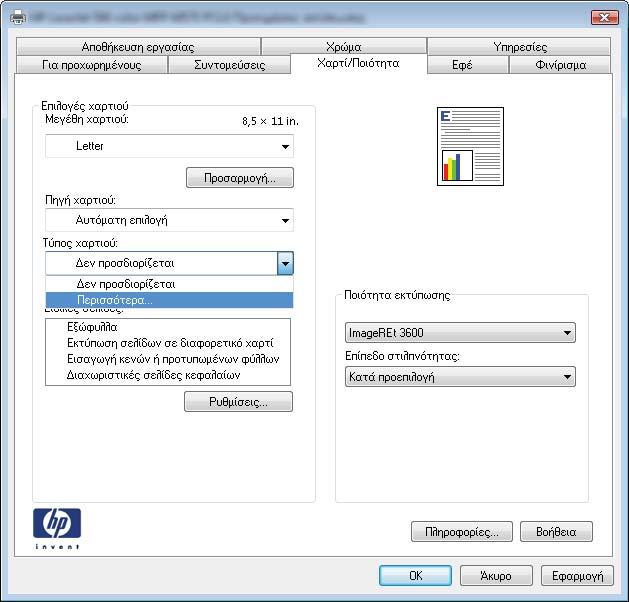This screenshot has height=602, width=629.
Task: Switch to Για προχωρημένους tab
Action: 91,65
